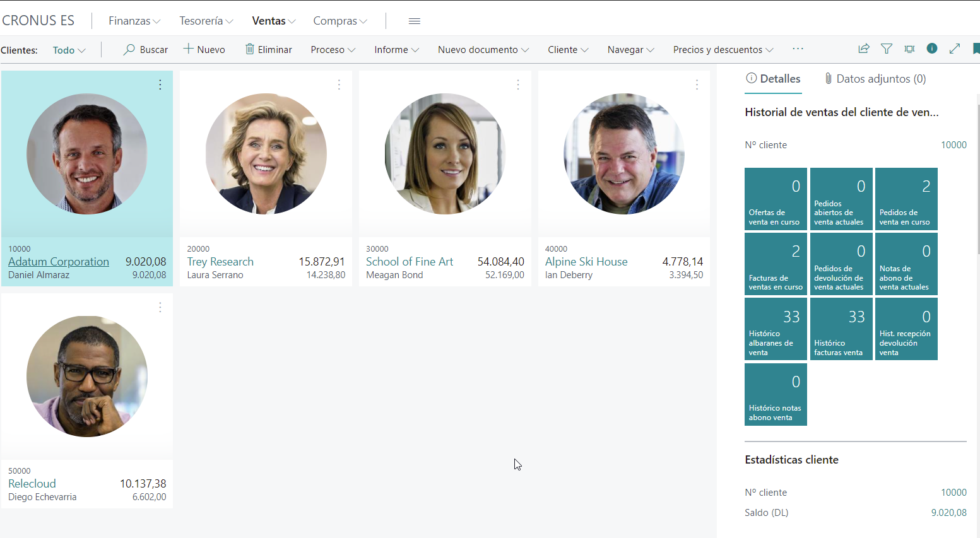980x538 pixels.
Task: Click Historial de ventas del cliente heading
Action: coord(842,112)
